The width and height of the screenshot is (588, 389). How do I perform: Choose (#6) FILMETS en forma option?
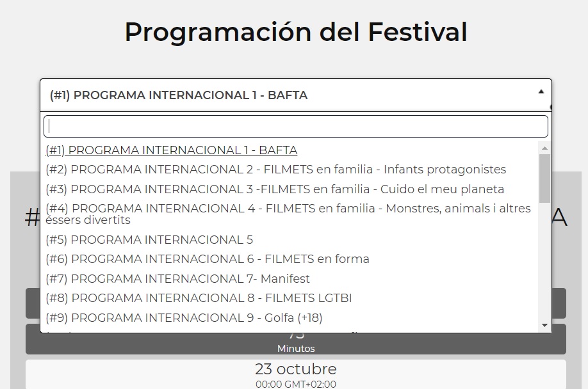208,259
